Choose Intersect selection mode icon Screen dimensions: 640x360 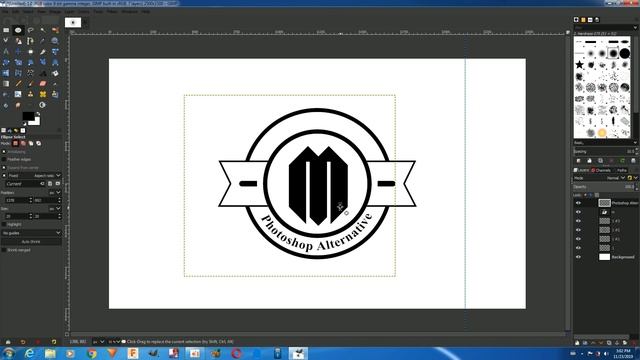click(x=39, y=143)
